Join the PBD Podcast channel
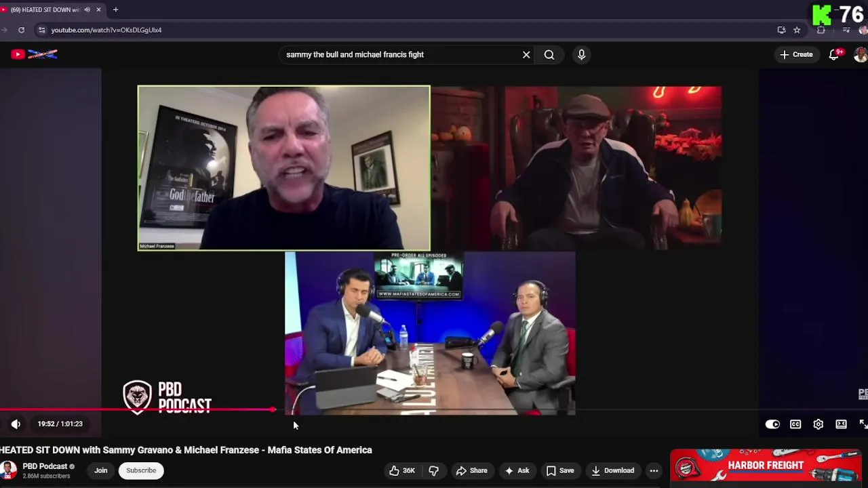868x488 pixels. coord(101,470)
